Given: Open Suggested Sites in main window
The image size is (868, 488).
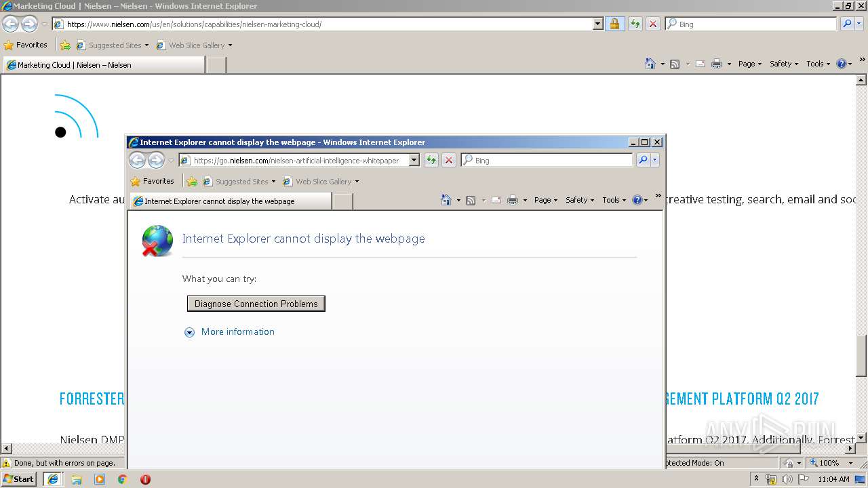Looking at the screenshot, I should (112, 45).
